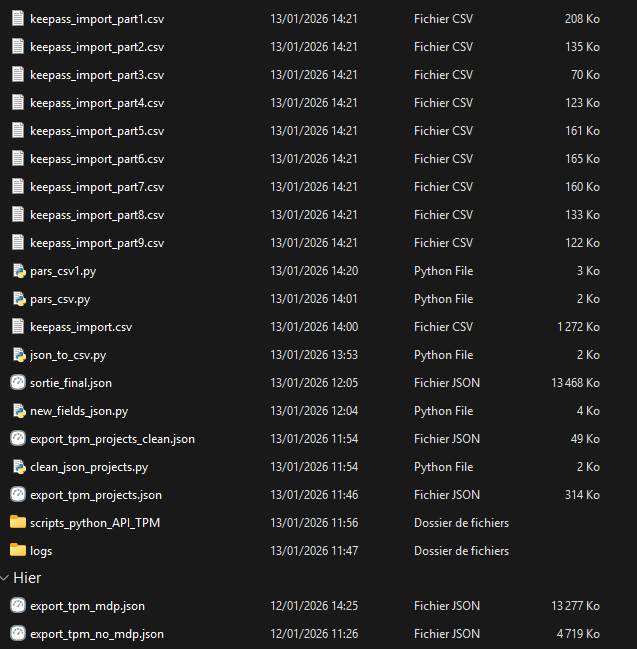Select the file name keepass_import_part7.csv
This screenshot has width=637, height=649.
coord(97,187)
